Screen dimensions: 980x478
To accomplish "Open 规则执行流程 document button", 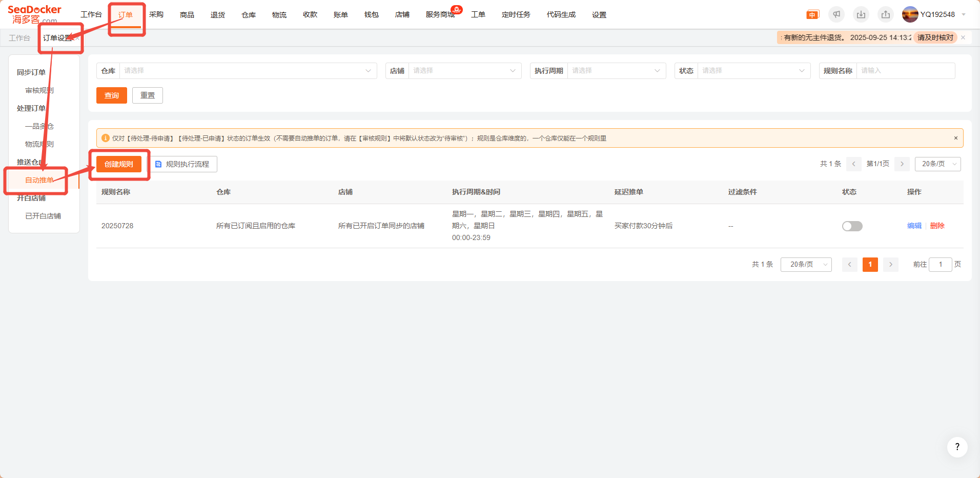I will click(183, 164).
